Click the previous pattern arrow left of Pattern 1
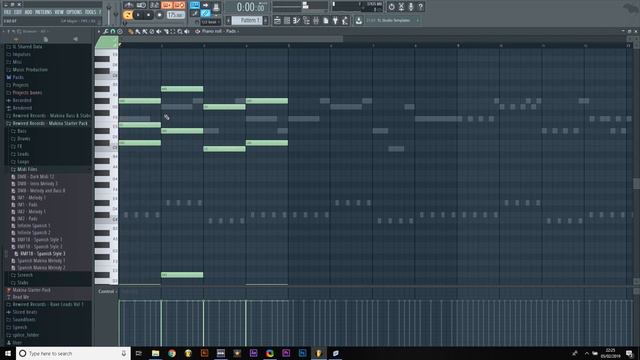 coord(229,20)
